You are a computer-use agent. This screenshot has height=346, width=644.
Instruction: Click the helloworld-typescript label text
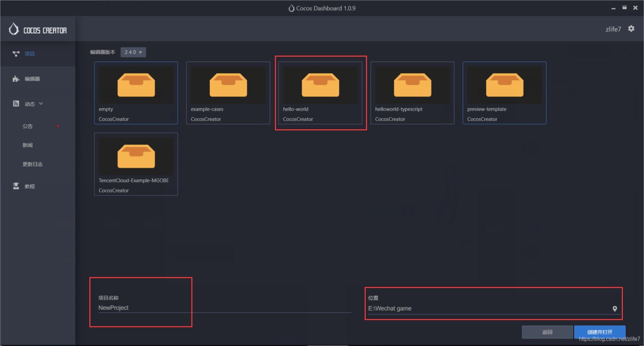point(399,109)
